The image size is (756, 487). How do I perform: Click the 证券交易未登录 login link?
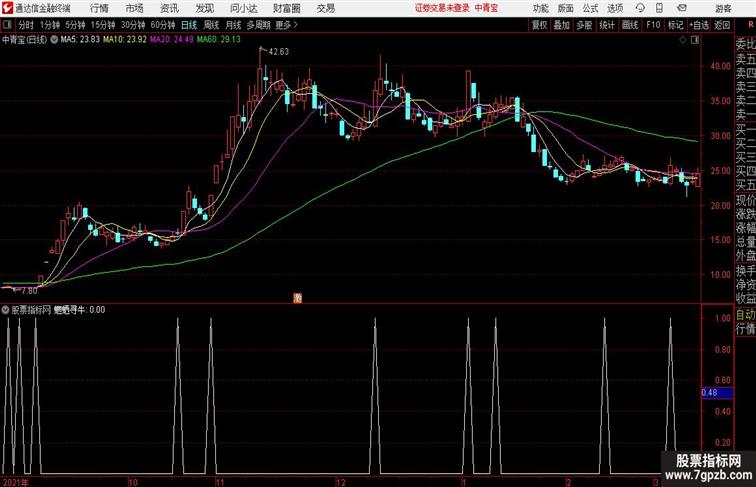point(442,8)
